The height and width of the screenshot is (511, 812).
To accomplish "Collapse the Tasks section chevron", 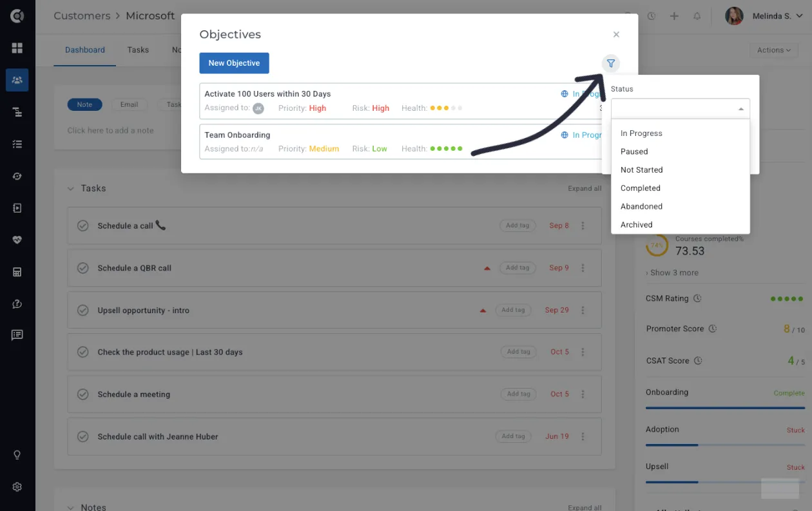I will click(71, 189).
